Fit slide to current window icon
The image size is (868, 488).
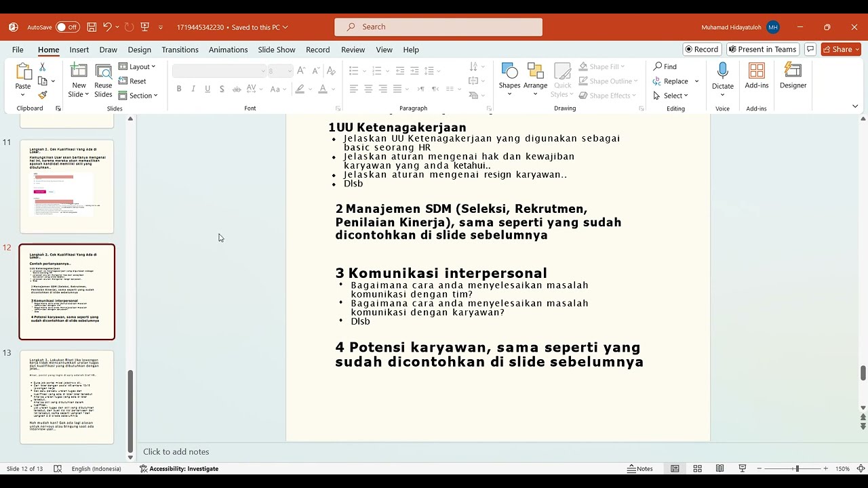860,468
